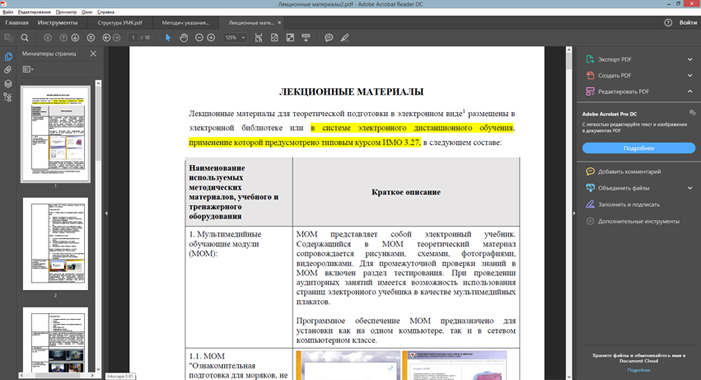Switch to Структура УМК.pdf tab
Screen dimensions: 701x380
(120, 22)
